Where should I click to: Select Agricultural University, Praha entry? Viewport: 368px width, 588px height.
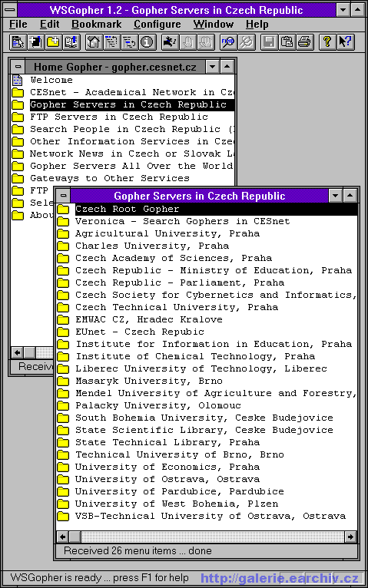tap(167, 233)
